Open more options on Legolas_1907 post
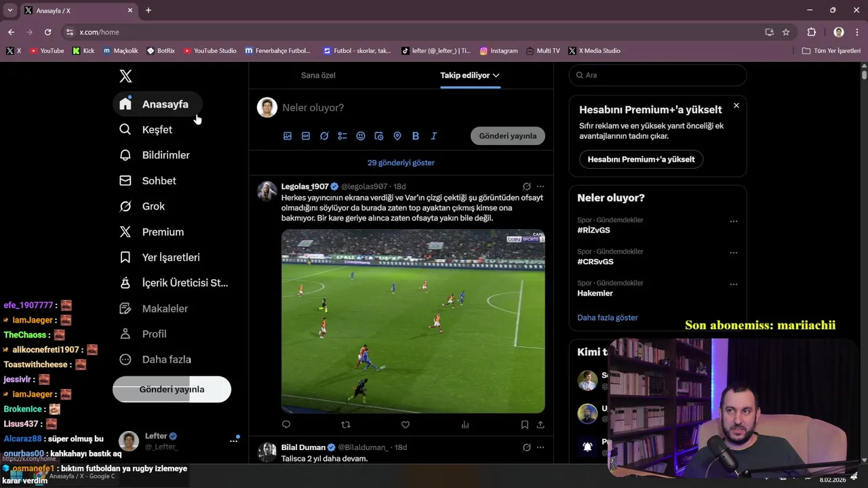The width and height of the screenshot is (868, 488). coord(540,186)
